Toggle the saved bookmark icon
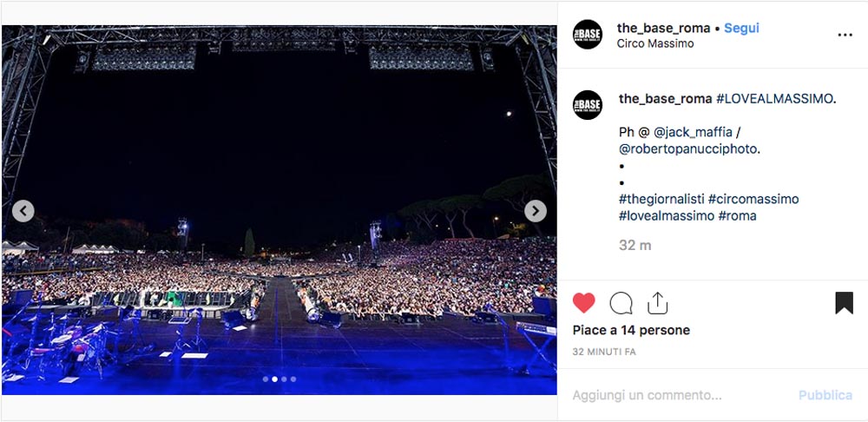This screenshot has height=422, width=868. pos(844,303)
